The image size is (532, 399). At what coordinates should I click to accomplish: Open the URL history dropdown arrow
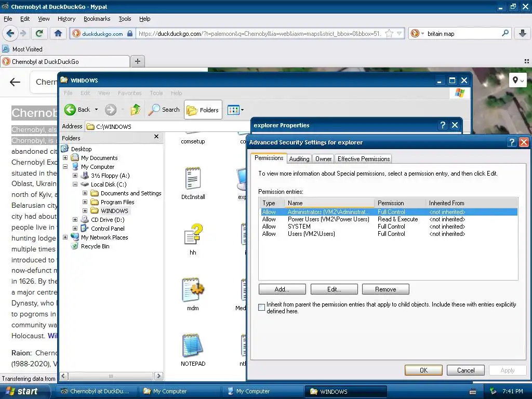click(x=400, y=33)
